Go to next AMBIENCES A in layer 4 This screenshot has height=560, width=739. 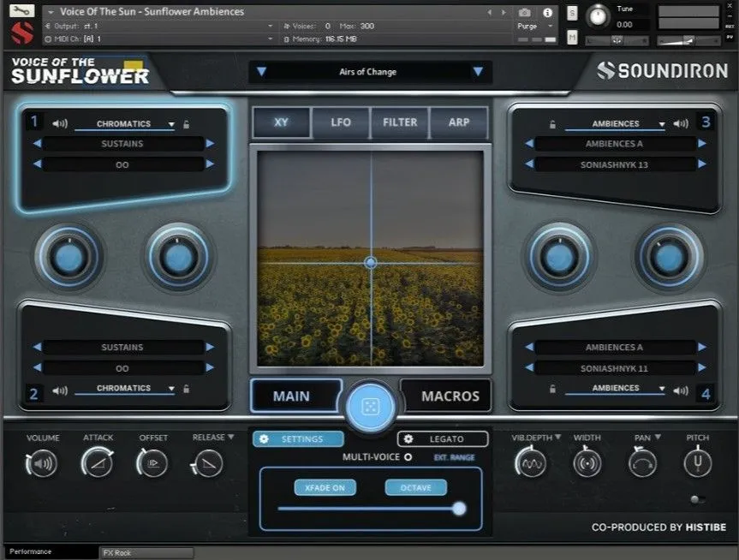coord(702,347)
